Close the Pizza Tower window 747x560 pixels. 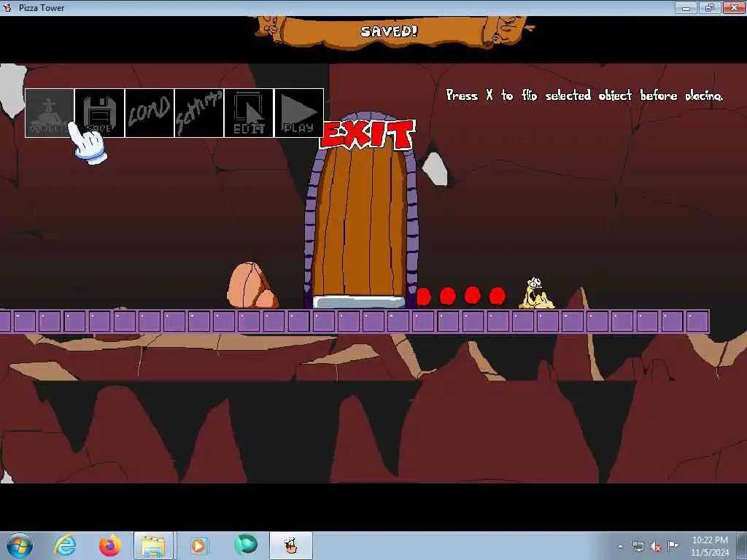coord(734,7)
